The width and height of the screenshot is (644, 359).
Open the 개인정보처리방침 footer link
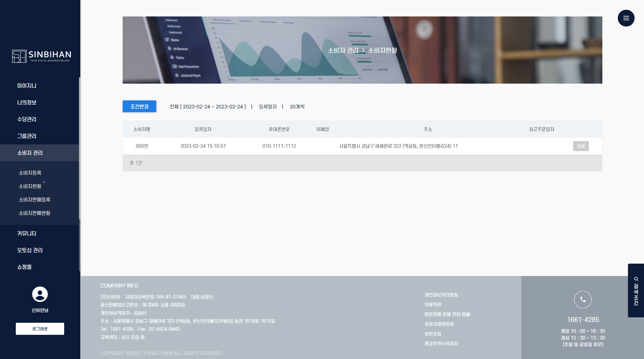441,295
